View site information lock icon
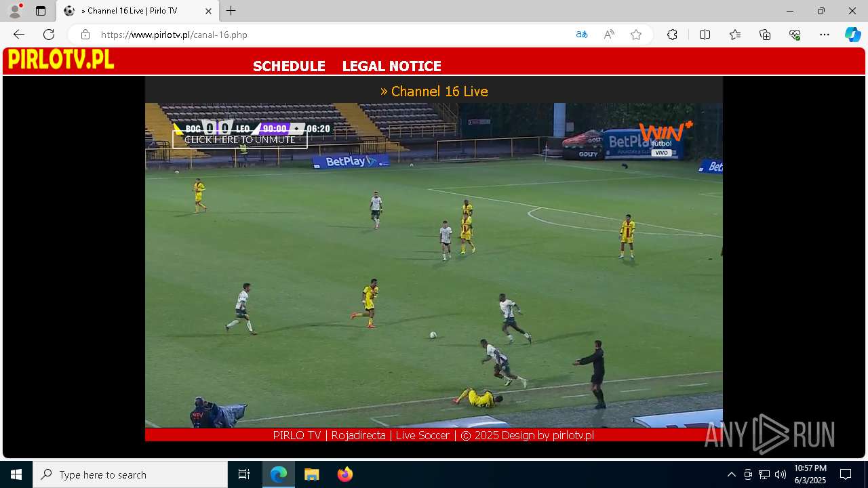The height and width of the screenshot is (488, 868). coord(85,35)
